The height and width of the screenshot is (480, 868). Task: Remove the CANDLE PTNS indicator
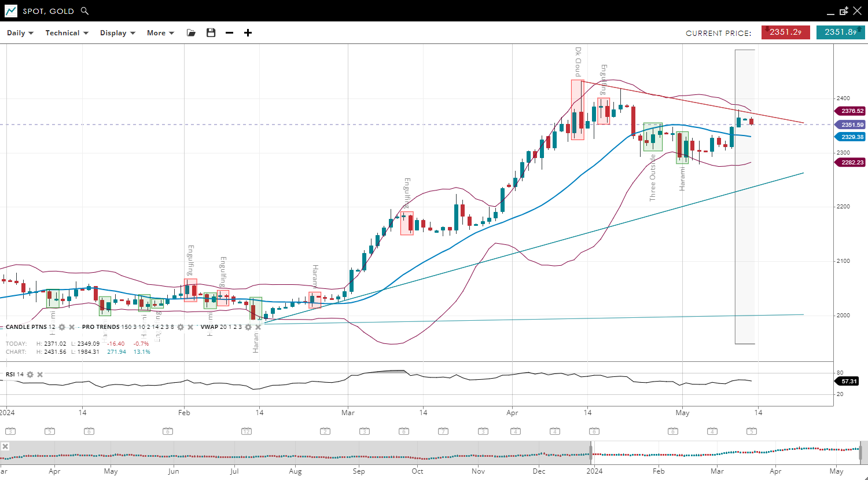click(x=72, y=327)
